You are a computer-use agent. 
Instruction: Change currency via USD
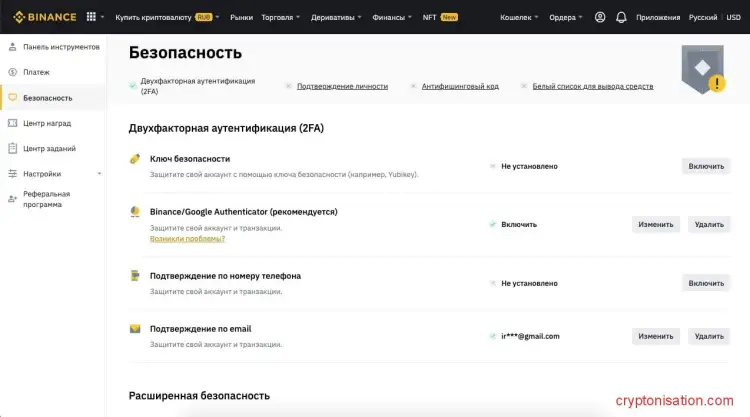733,17
